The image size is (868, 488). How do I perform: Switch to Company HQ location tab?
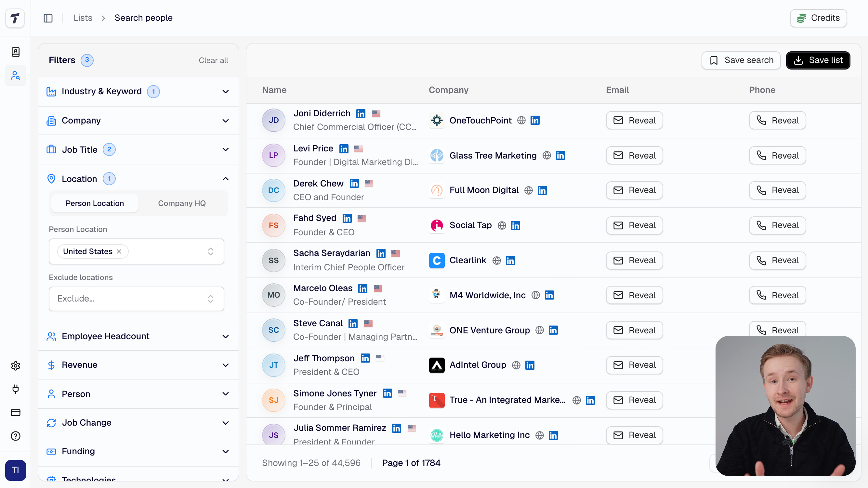[182, 203]
